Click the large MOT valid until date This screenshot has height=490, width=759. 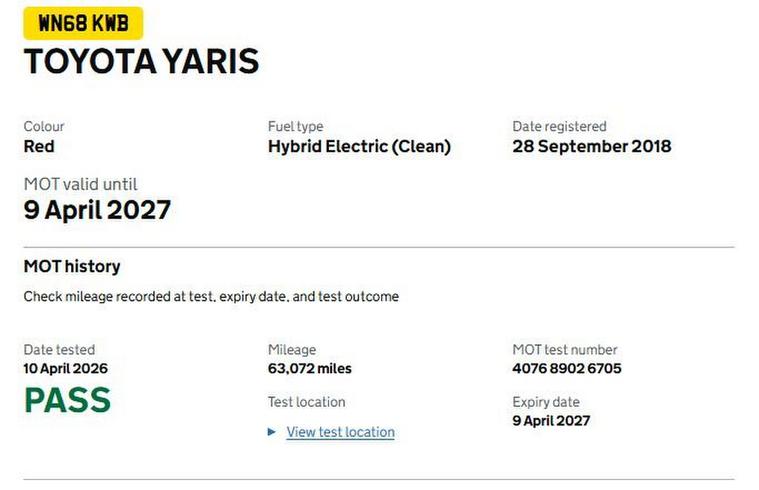pos(97,210)
